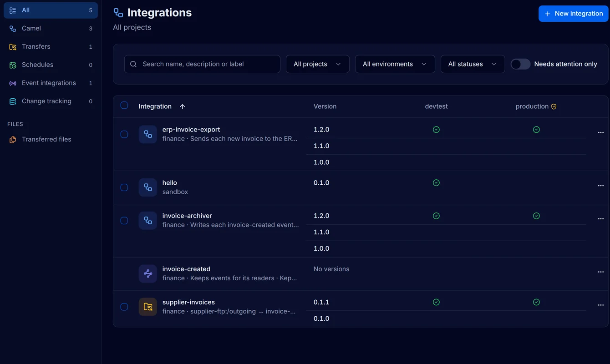The image size is (610, 364).
Task: Check the erp-invoice-export row checkbox
Action: (x=124, y=134)
